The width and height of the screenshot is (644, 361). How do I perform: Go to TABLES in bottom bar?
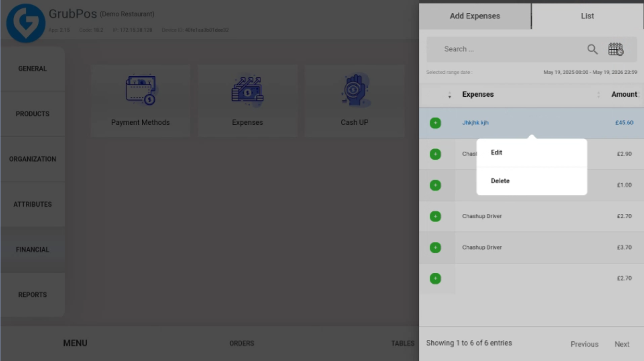click(403, 344)
